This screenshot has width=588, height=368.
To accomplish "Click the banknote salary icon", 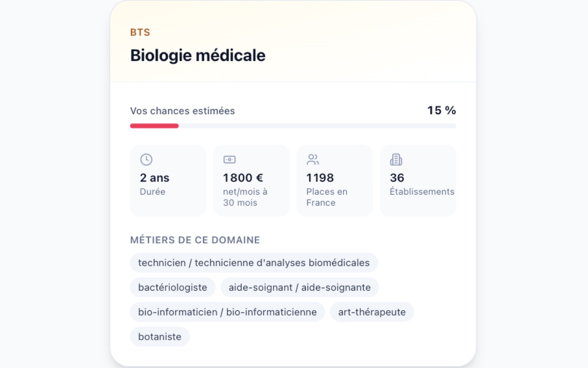I will (x=230, y=159).
